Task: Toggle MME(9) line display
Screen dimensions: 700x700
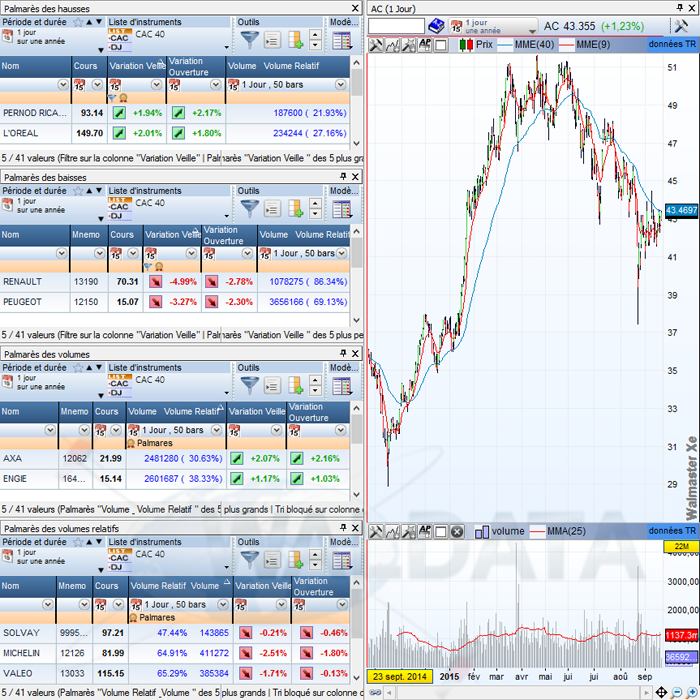Action: (x=584, y=45)
